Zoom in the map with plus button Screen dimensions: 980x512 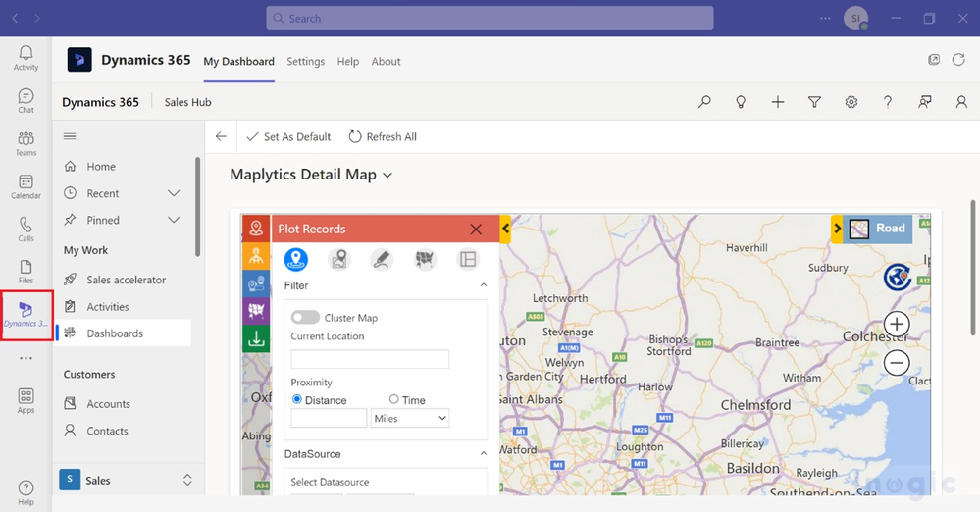[897, 324]
